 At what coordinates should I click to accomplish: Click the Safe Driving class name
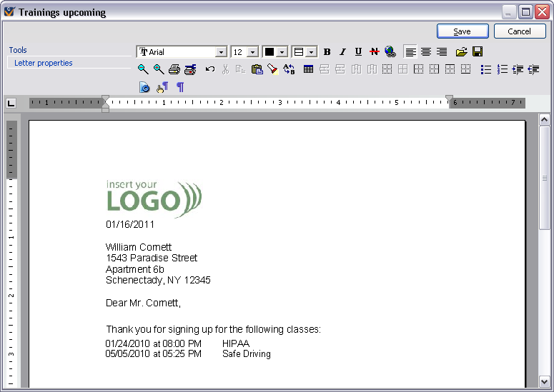pos(247,354)
